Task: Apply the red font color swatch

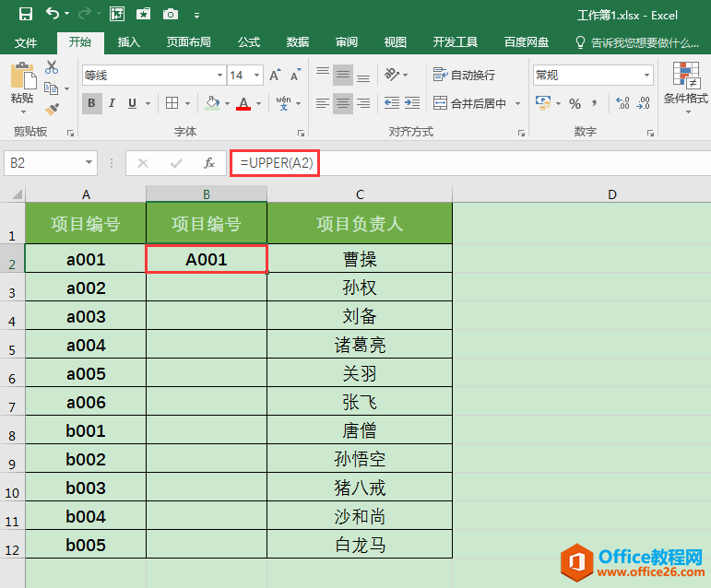Action: (243, 103)
